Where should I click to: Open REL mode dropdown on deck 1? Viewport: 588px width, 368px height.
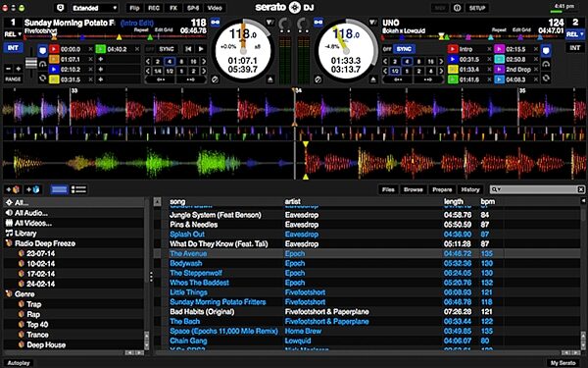coord(13,34)
